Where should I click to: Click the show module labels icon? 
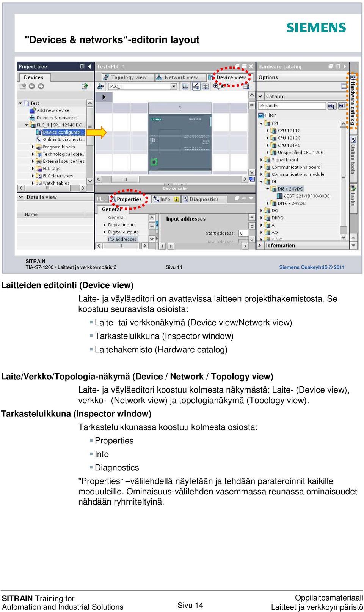(196, 86)
